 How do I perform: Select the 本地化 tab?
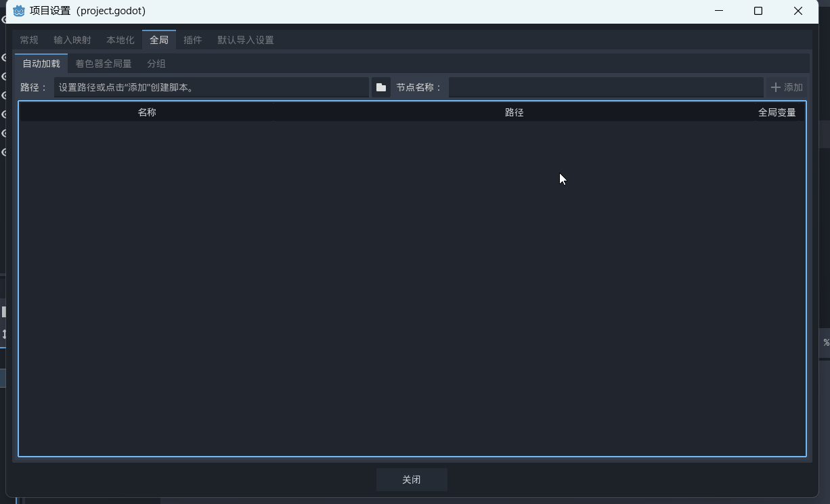click(121, 40)
